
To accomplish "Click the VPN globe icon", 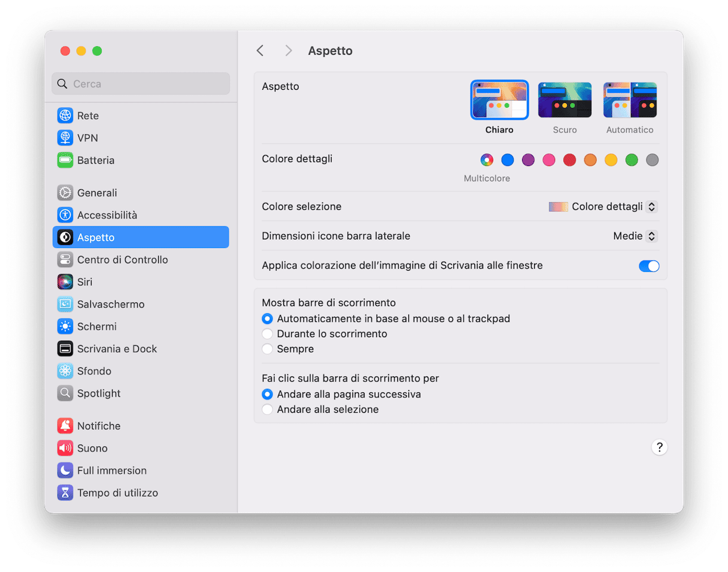I will pos(65,138).
